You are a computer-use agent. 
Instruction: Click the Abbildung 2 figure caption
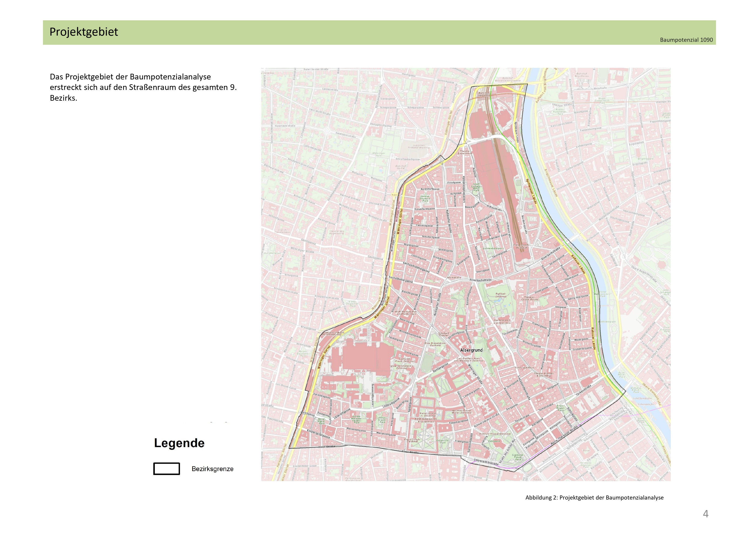point(594,497)
